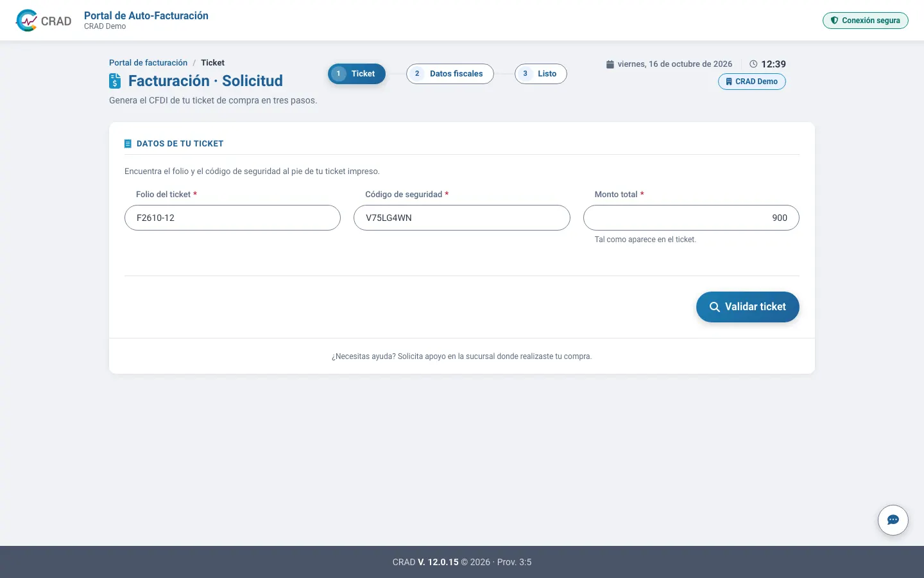Screen dimensions: 924x578
Task: Click the shield icon in Conexión segura
Action: click(x=834, y=21)
